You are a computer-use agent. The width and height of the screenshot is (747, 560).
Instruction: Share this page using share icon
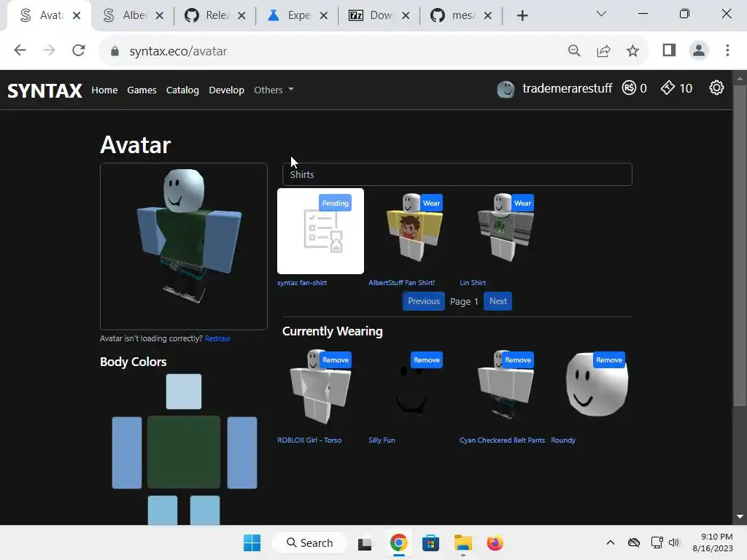[603, 50]
